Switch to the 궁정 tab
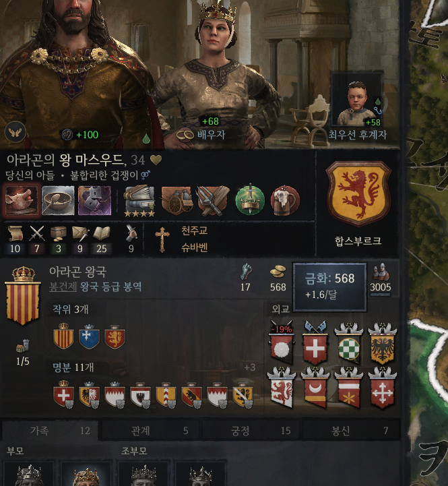 coord(251,431)
